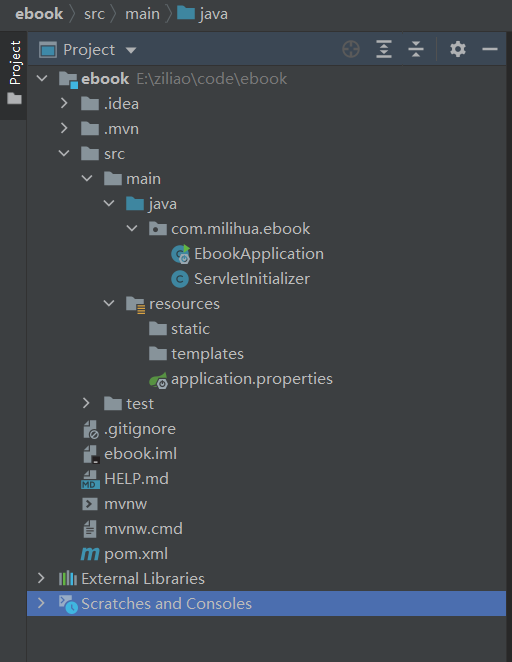Click the src breadcrumb item

click(94, 14)
